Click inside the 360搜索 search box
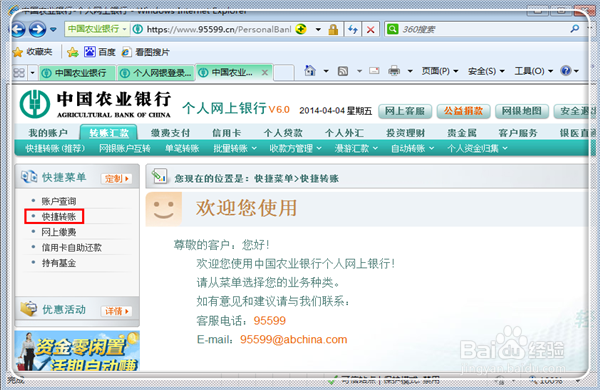The image size is (600, 390). (484, 29)
